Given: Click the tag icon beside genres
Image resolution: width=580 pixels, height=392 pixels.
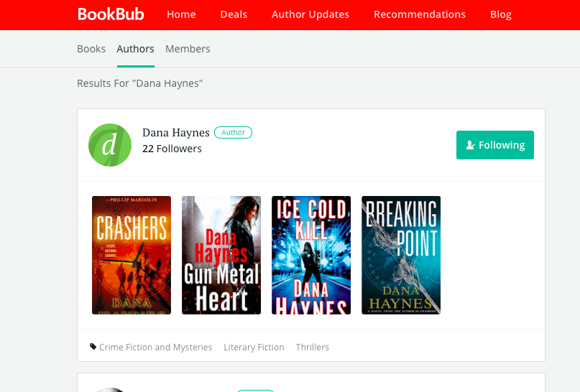Looking at the screenshot, I should pyautogui.click(x=93, y=347).
